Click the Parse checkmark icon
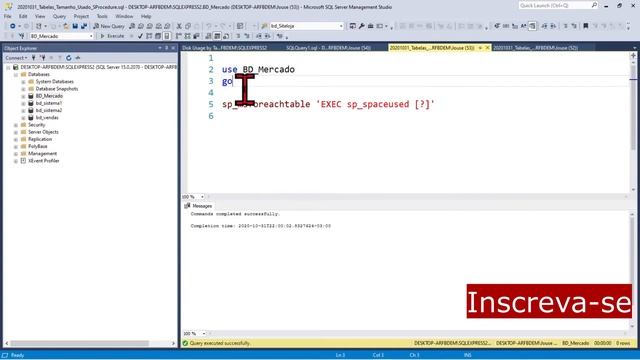This screenshot has width=640, height=360. (x=140, y=36)
